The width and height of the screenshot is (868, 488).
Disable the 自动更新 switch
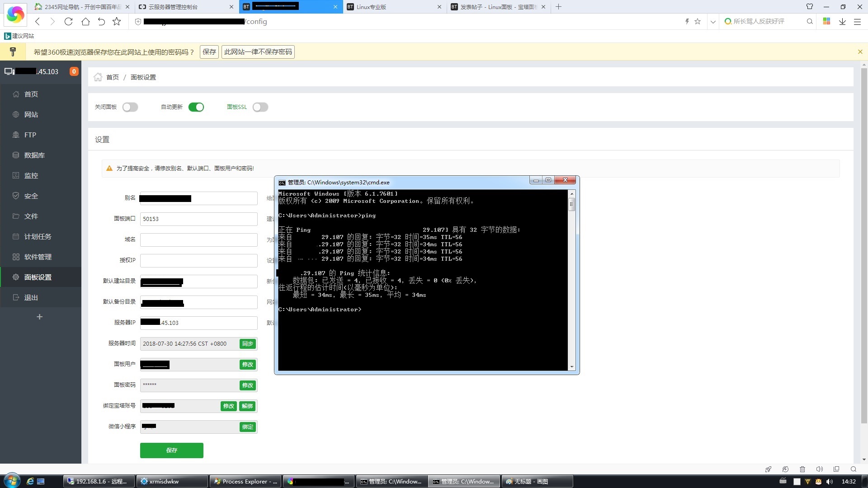coord(196,107)
